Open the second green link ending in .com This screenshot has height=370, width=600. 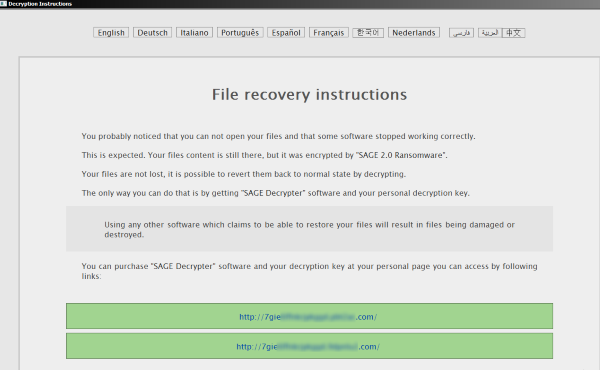309,346
